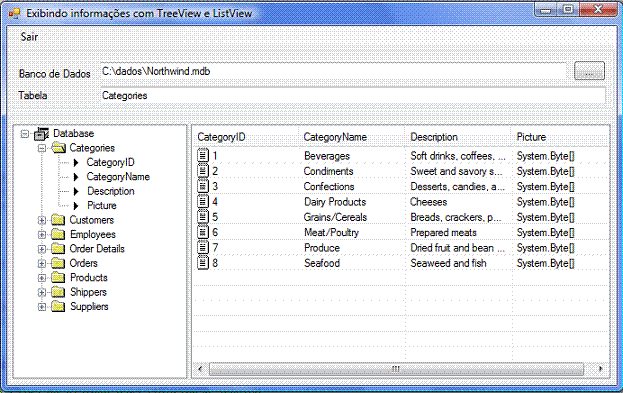Viewport: 623px width, 393px height.
Task: Click the browse button with ellipsis
Action: click(589, 71)
